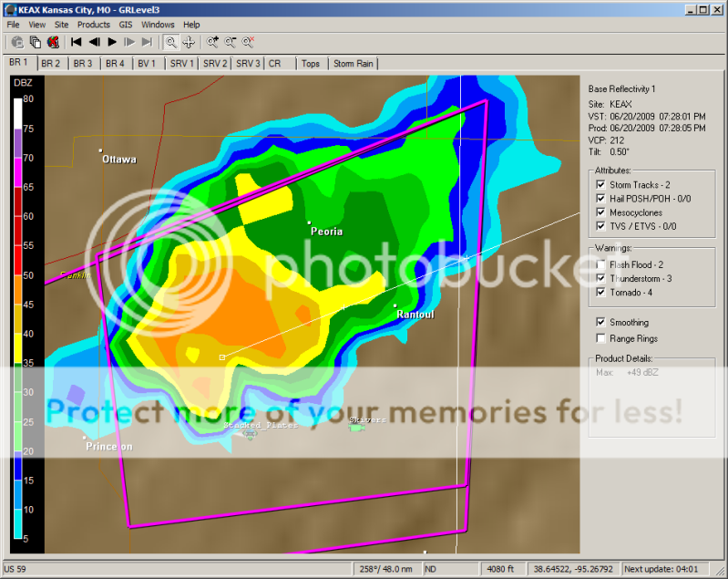728x579 pixels.
Task: Step back one radar frame
Action: click(x=94, y=42)
